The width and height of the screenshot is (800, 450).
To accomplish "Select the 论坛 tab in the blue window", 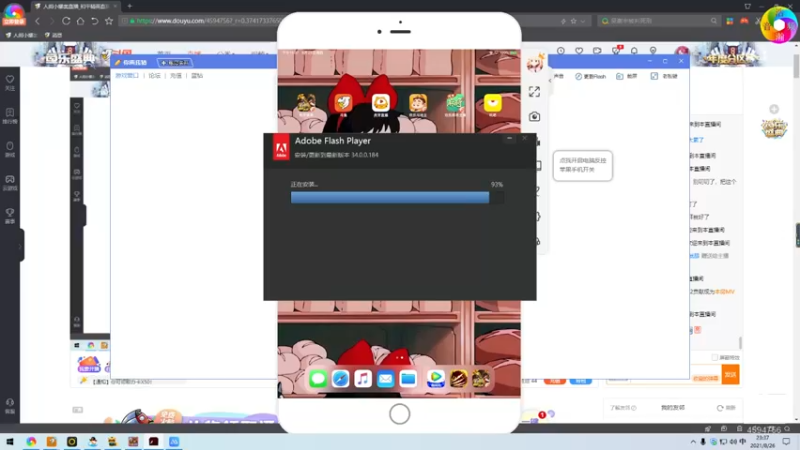I will 154,76.
